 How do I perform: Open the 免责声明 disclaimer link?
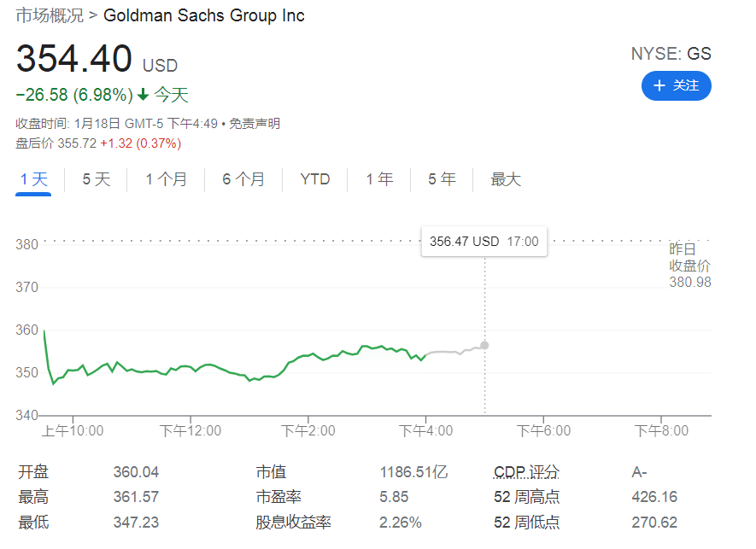[x=254, y=124]
